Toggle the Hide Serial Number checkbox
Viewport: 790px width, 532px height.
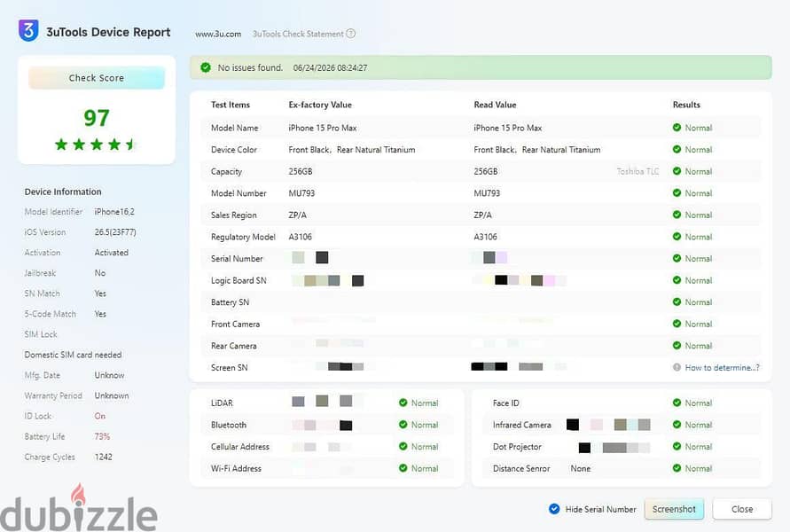tap(554, 509)
